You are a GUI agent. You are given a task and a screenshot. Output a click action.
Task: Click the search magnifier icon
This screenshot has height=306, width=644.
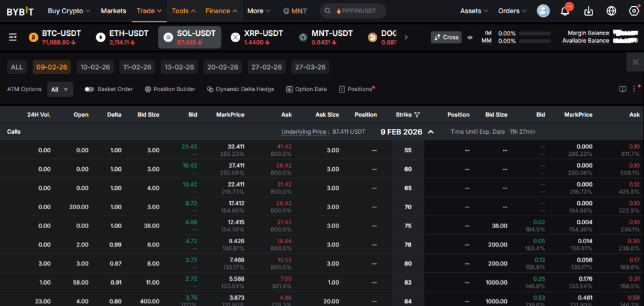point(328,11)
